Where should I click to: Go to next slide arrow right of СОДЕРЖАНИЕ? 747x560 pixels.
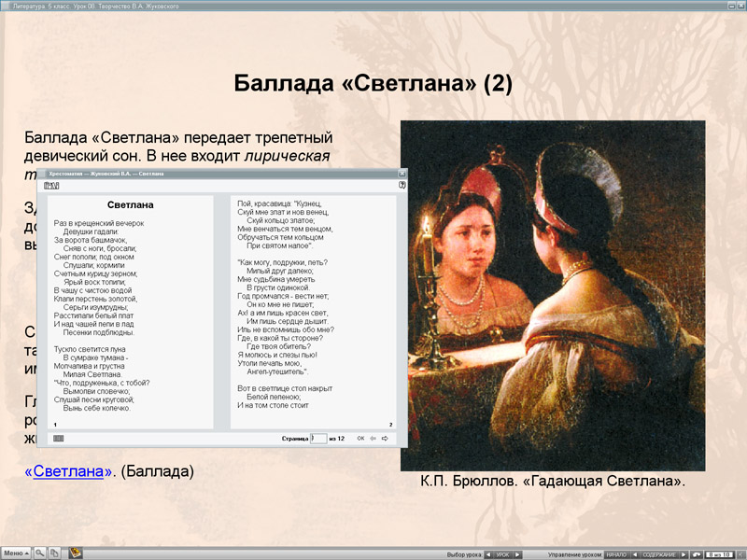pos(684,554)
